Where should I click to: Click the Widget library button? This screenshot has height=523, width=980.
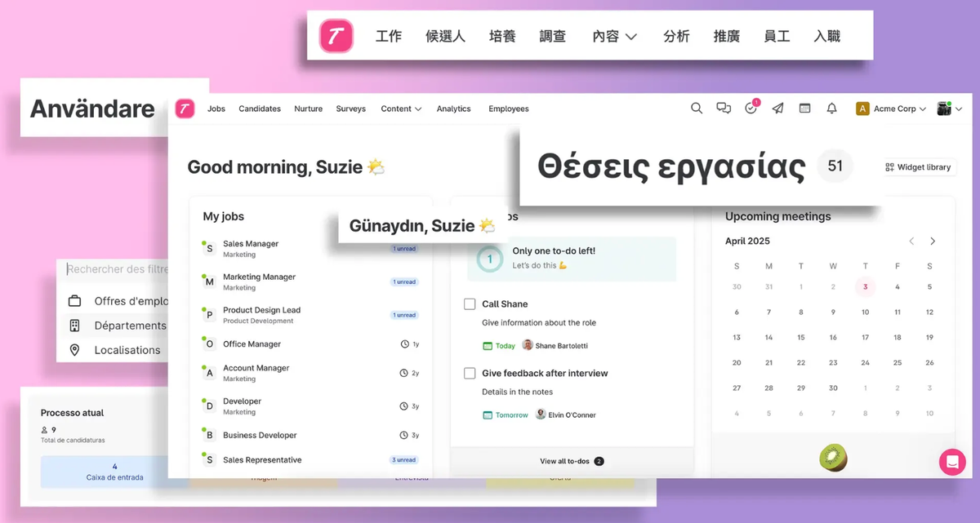point(918,167)
